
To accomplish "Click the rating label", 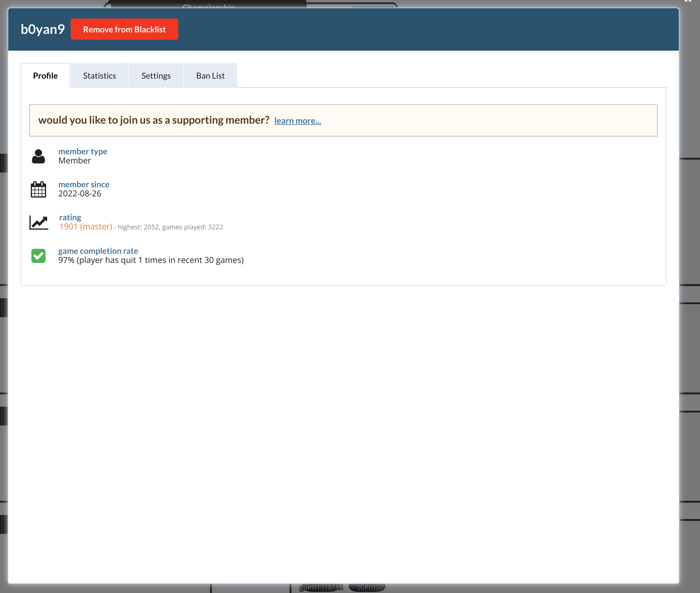I will click(70, 217).
